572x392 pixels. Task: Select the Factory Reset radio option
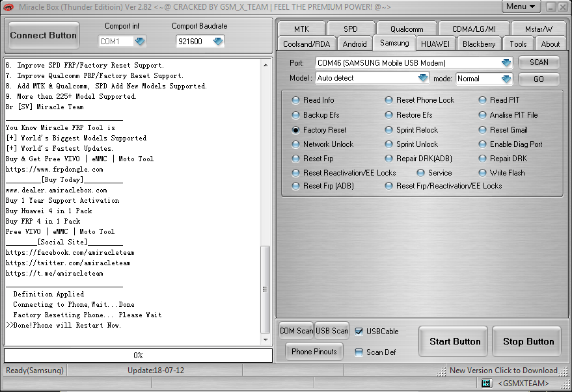click(296, 130)
